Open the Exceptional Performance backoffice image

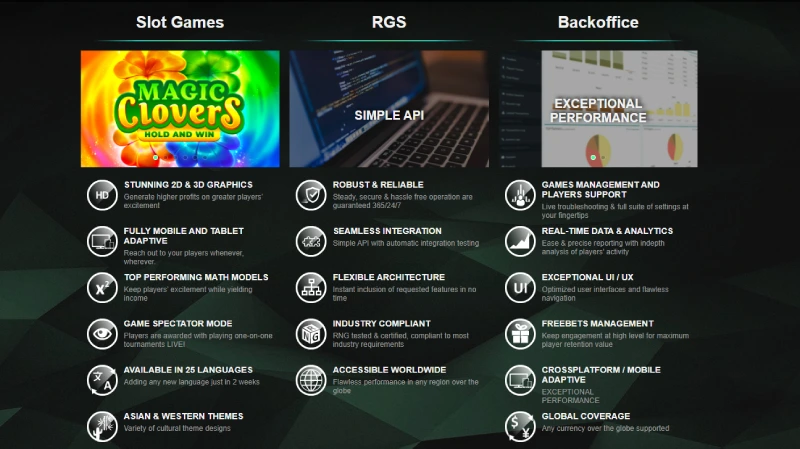click(598, 109)
